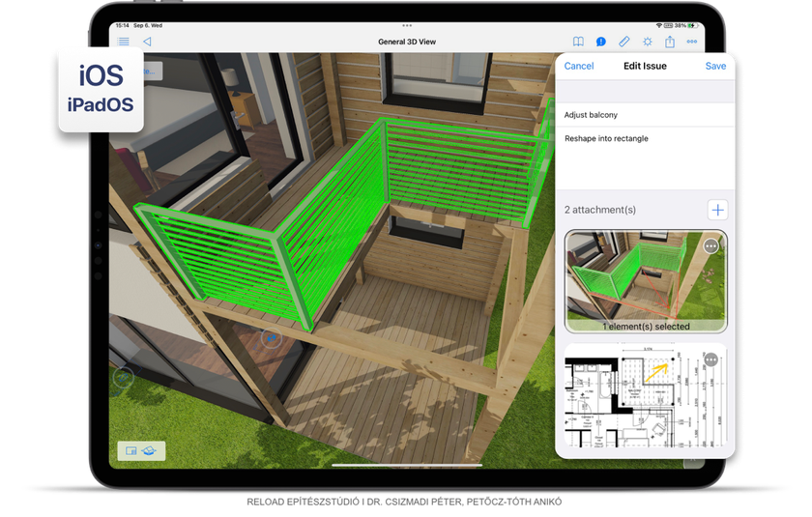Screen dimensions: 812x517
Task: Click the 'General 3D View' title
Action: [x=407, y=42]
